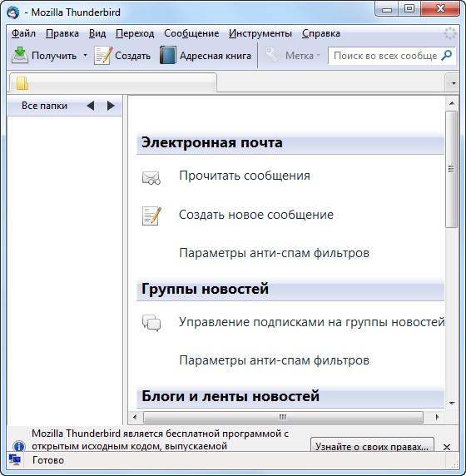
Task: Click the Создать toolbar button label
Action: pos(132,56)
